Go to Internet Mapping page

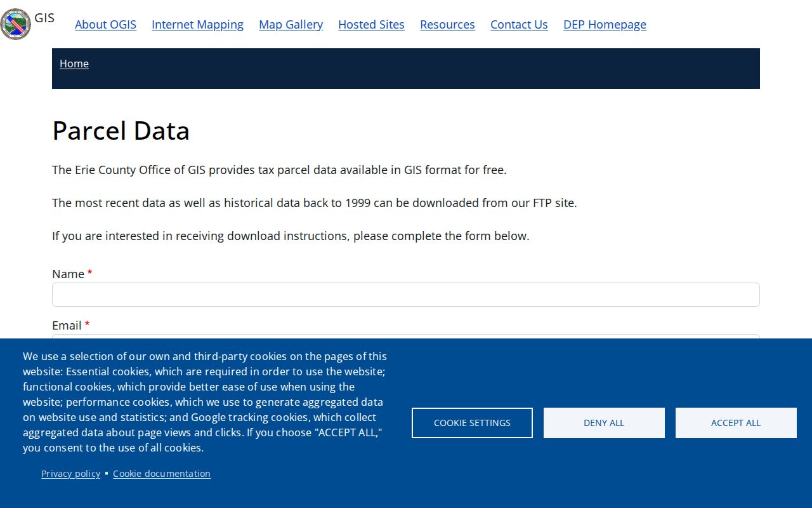(197, 24)
